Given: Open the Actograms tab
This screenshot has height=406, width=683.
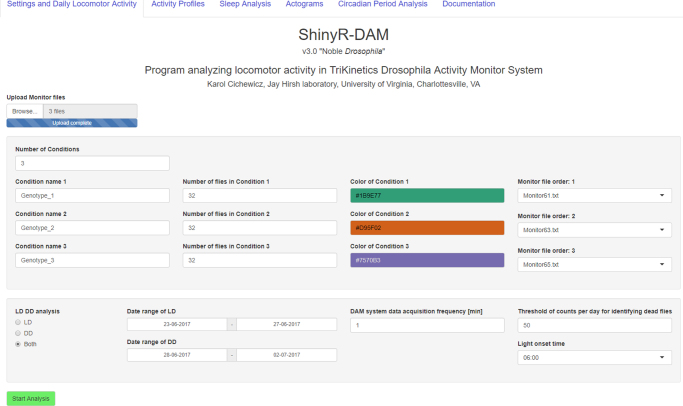Looking at the screenshot, I should point(304,4).
